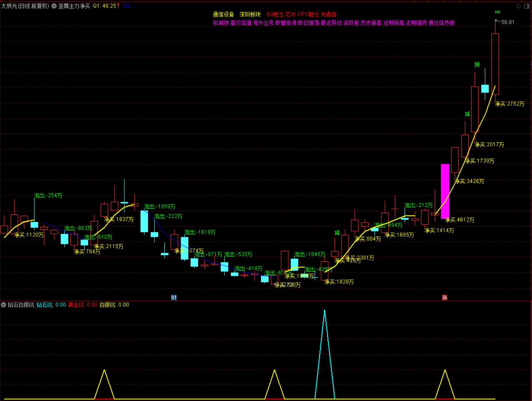Open the 深圳板块 region tag
This screenshot has width=532, height=401.
tap(250, 14)
